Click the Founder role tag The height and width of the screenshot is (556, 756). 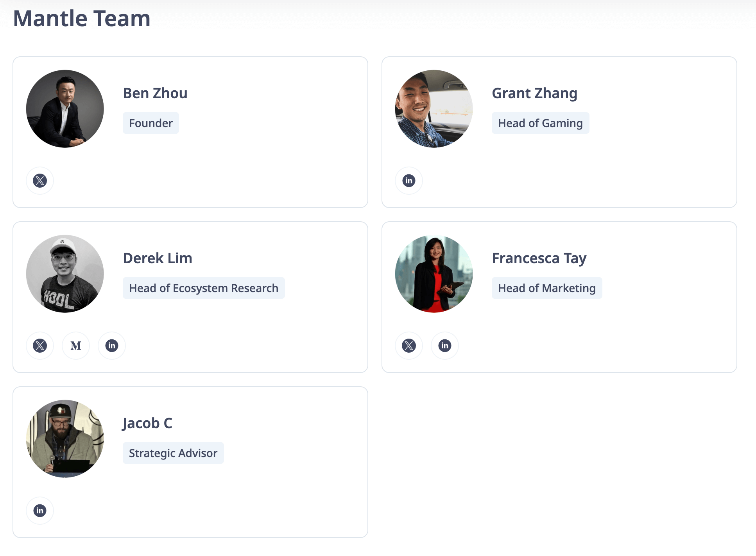pyautogui.click(x=151, y=123)
